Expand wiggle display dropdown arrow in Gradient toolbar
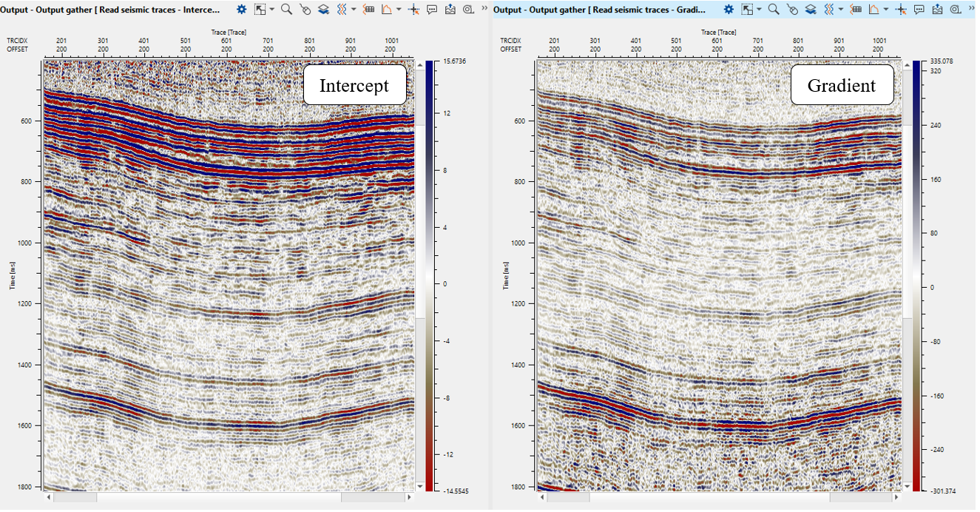The height and width of the screenshot is (512, 980). 841,10
